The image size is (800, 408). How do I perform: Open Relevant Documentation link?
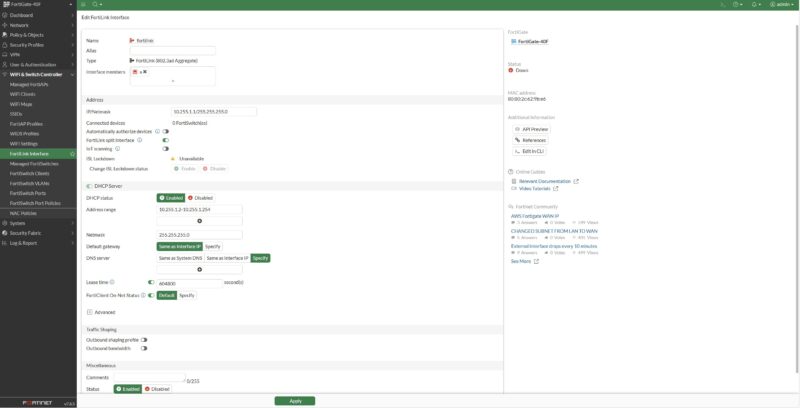[545, 181]
